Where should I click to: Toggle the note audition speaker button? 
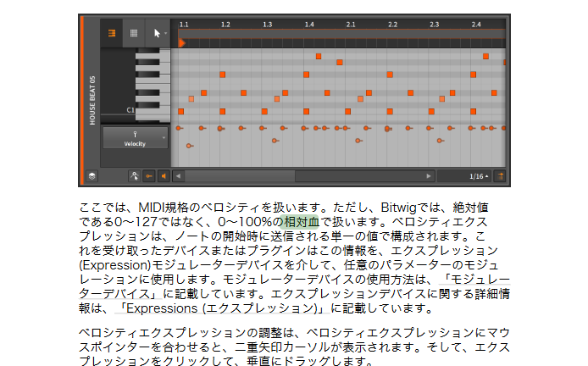tap(164, 176)
